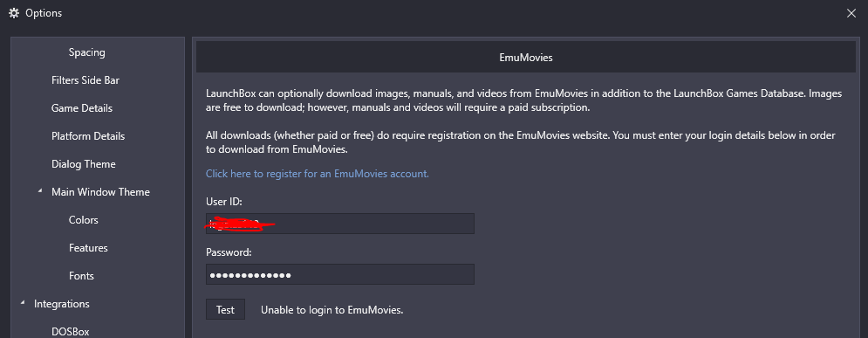Close the Options window

point(851,13)
